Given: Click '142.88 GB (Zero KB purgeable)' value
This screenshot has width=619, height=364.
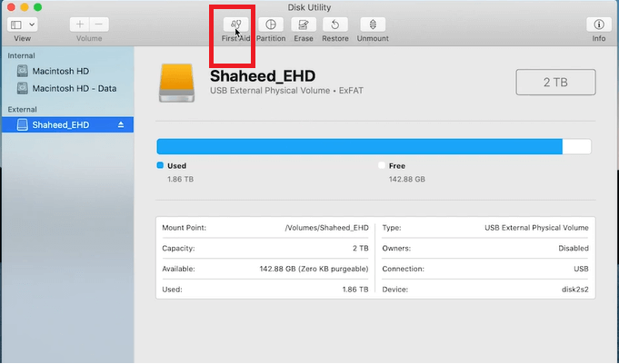Looking at the screenshot, I should click(x=314, y=269).
